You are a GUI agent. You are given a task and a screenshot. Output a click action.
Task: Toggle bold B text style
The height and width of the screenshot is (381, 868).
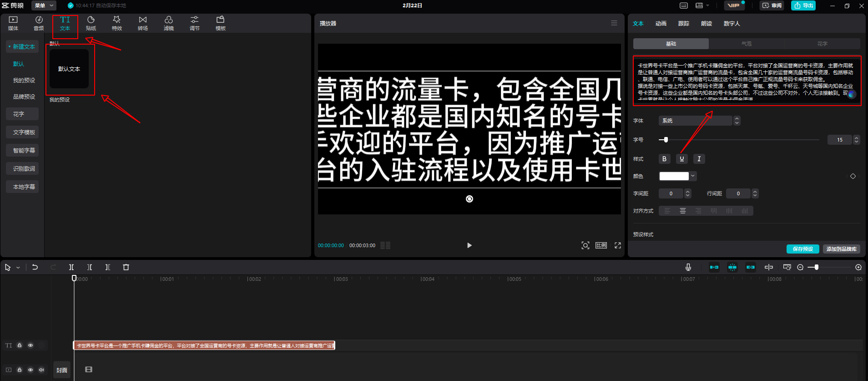[x=664, y=159]
